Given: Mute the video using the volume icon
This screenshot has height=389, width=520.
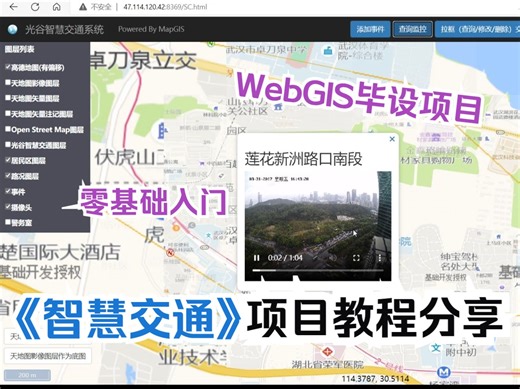Looking at the screenshot, I should pyautogui.click(x=332, y=258).
